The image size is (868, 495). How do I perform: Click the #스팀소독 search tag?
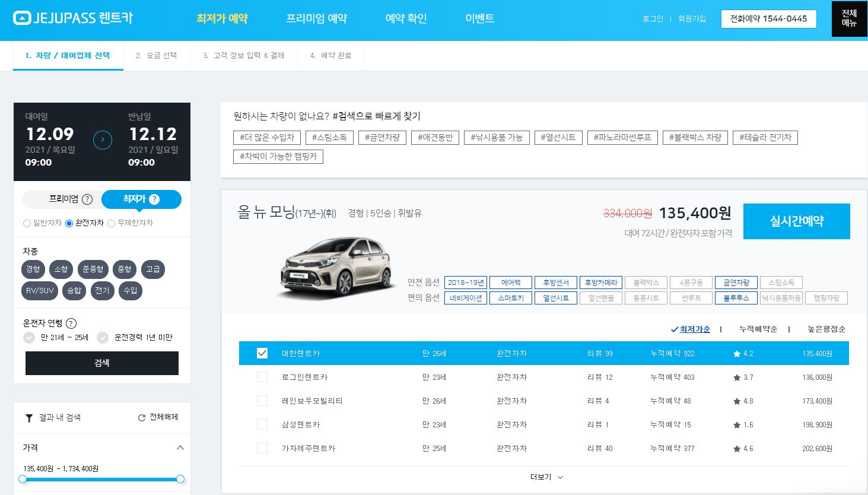(x=330, y=138)
